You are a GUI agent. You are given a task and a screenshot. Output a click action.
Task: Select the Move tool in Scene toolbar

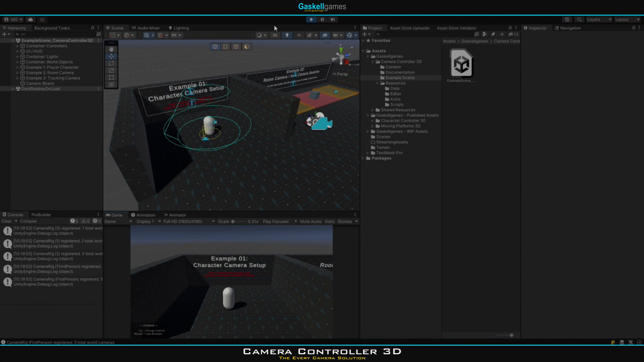[111, 56]
